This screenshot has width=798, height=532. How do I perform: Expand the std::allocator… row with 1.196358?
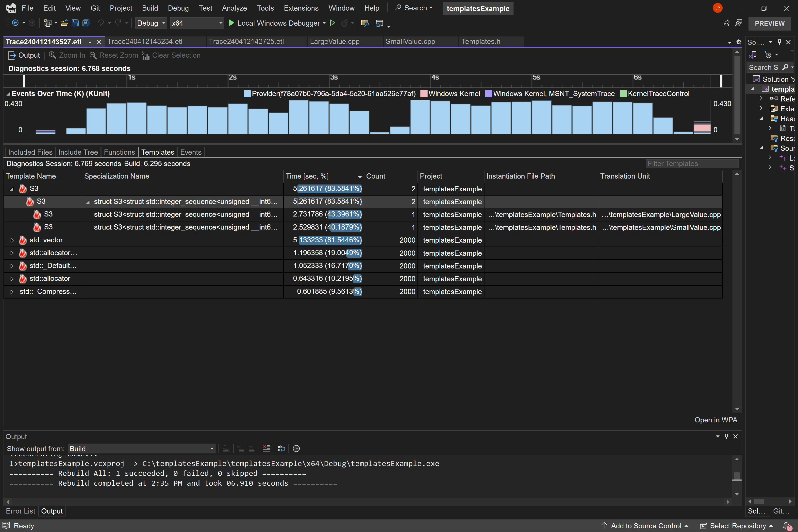(x=12, y=253)
